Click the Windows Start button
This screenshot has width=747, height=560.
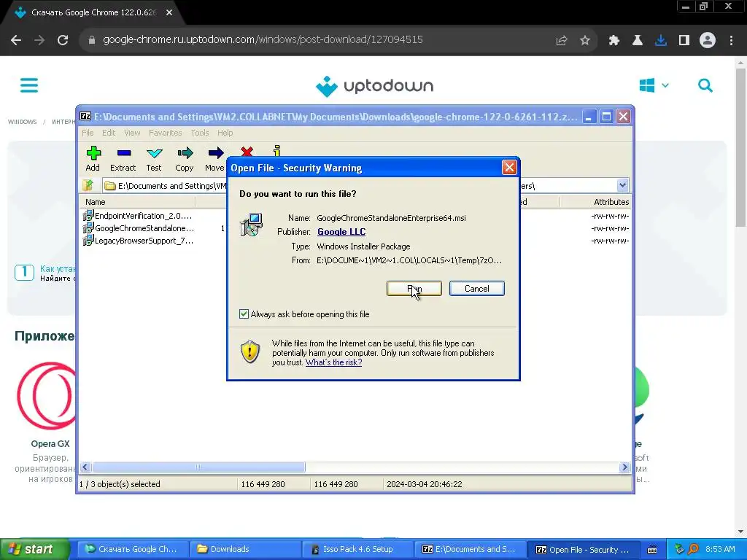click(x=35, y=550)
